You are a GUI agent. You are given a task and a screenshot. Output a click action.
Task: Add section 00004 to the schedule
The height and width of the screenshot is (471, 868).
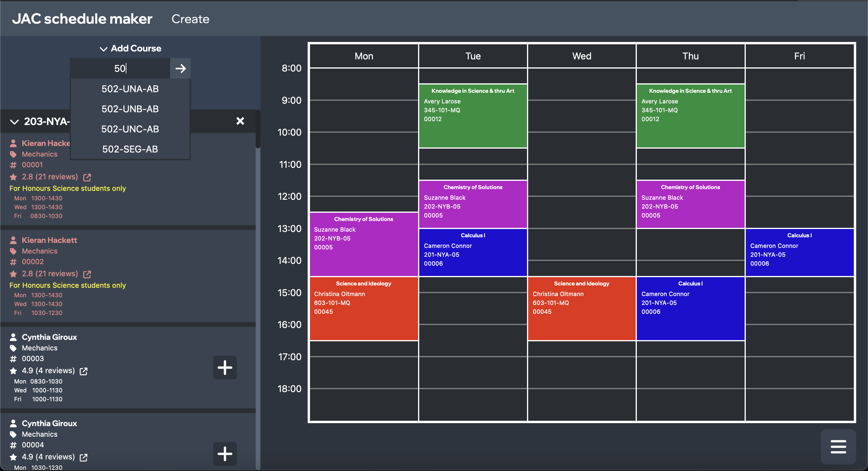point(224,454)
